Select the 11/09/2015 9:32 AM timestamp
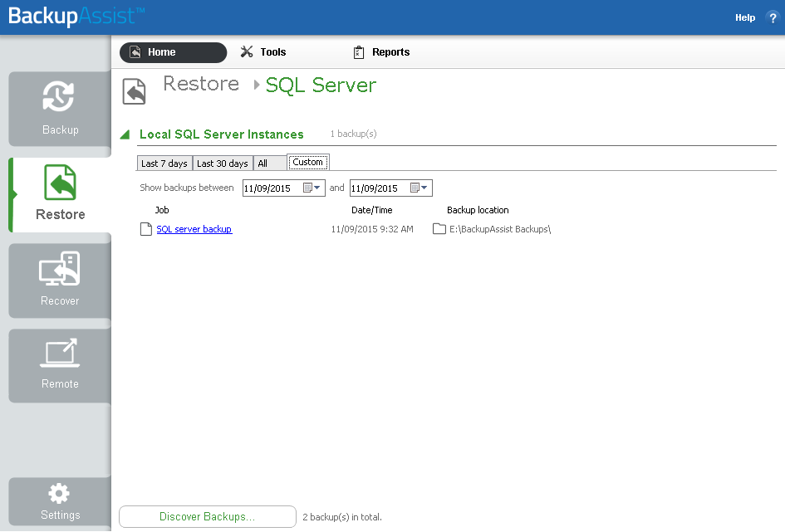 click(372, 229)
